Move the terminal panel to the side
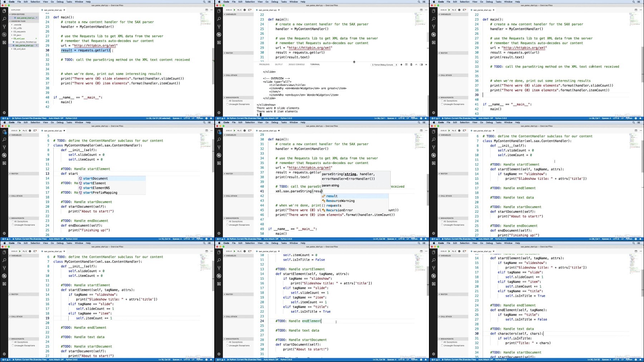644x362 pixels. pyautogui.click(x=421, y=65)
